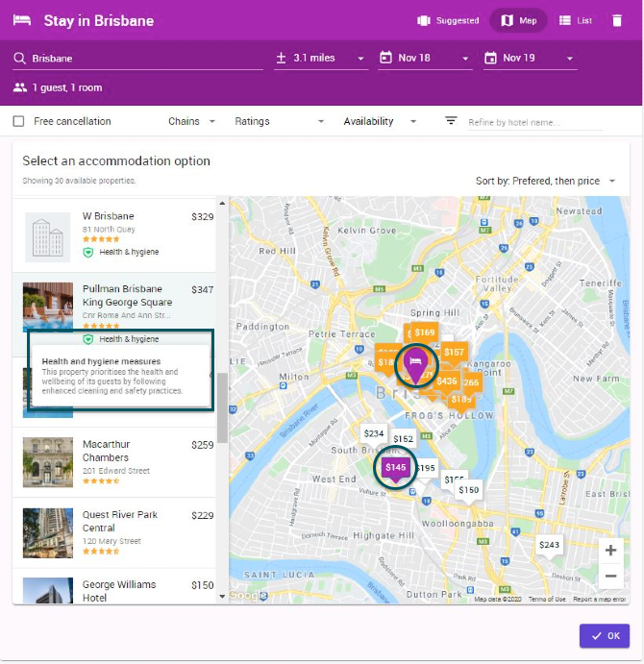Click the trash delete icon in header
The height and width of the screenshot is (664, 644).
[x=617, y=20]
